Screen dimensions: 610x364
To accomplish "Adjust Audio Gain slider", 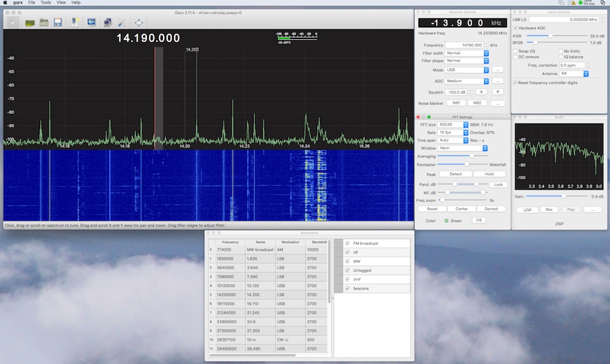I will [557, 196].
